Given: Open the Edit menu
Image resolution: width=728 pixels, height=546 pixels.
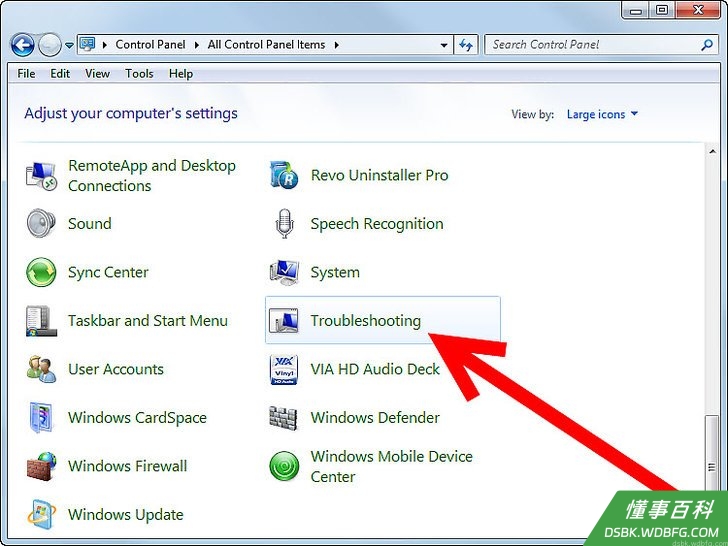Looking at the screenshot, I should pyautogui.click(x=60, y=74).
